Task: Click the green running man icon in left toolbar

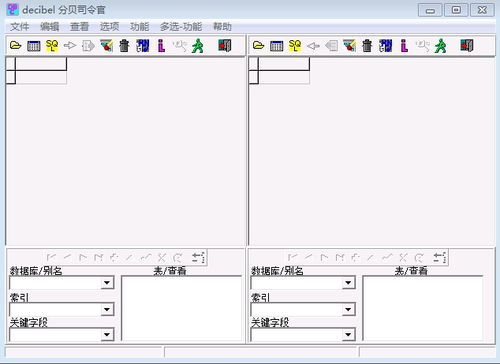Action: (x=198, y=46)
